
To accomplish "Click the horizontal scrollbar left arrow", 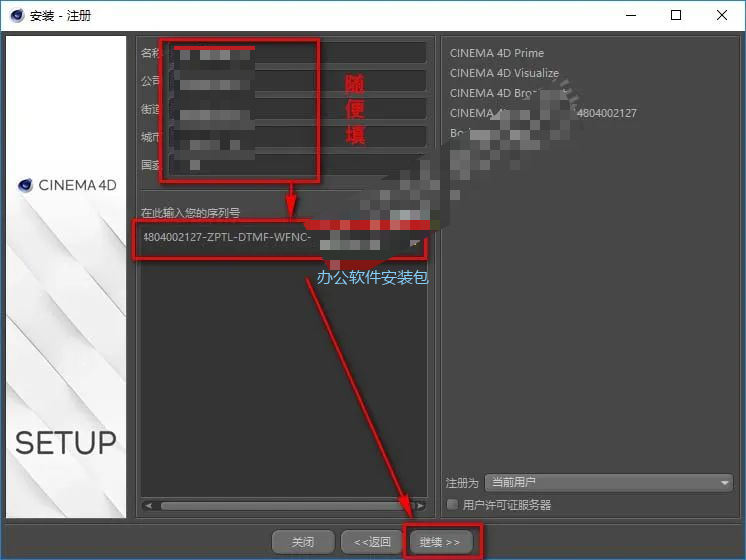I will pyautogui.click(x=148, y=505).
